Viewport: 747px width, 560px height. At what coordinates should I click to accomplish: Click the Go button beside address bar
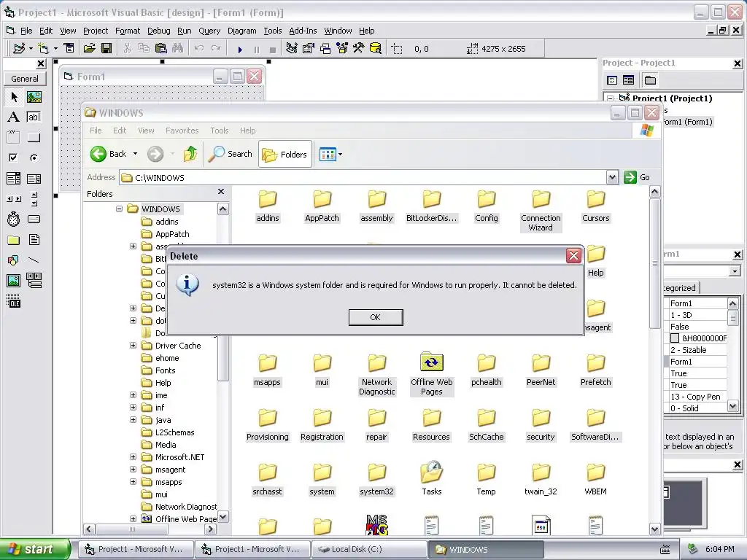pos(637,177)
